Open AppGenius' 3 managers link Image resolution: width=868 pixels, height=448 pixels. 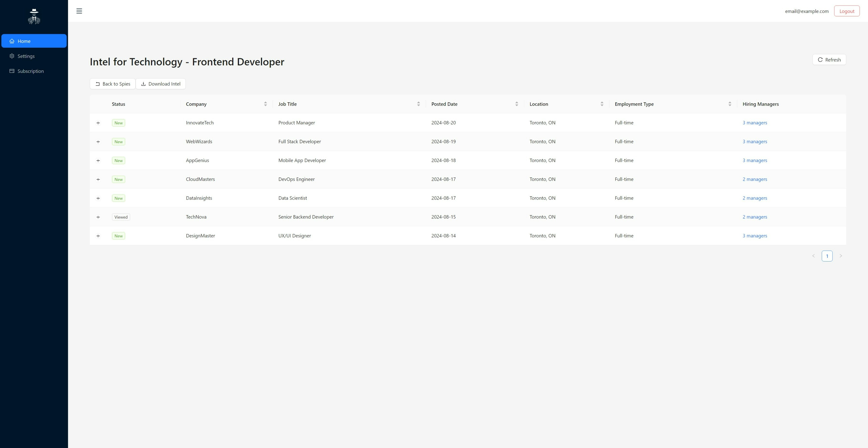click(x=755, y=160)
